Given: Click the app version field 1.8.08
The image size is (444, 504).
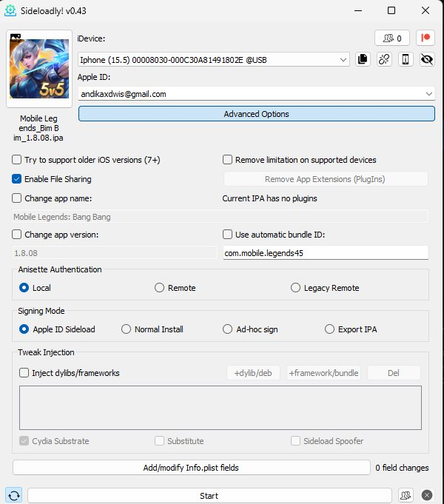Looking at the screenshot, I should click(x=115, y=253).
